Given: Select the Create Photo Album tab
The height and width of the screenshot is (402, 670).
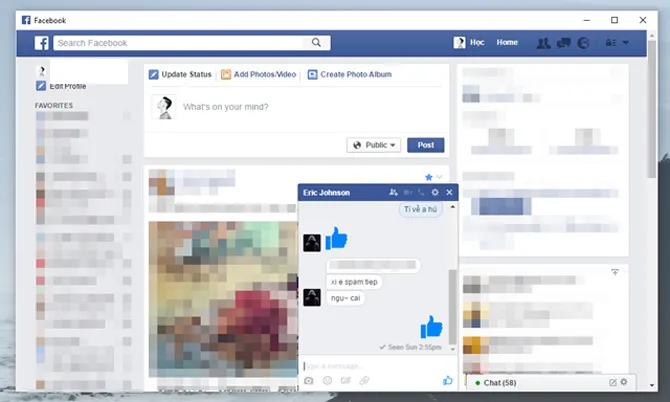Looking at the screenshot, I should pos(350,74).
